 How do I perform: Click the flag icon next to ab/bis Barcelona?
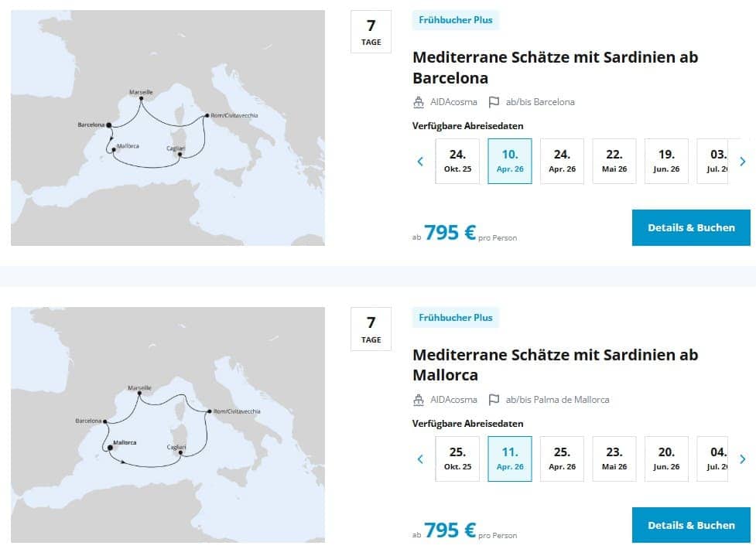pyautogui.click(x=494, y=102)
